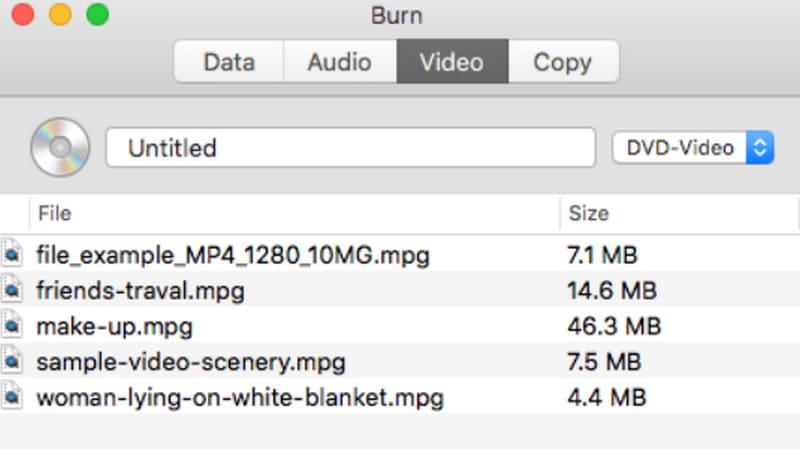The width and height of the screenshot is (800, 464).
Task: Select the friends-traval.mpg row
Action: point(140,291)
